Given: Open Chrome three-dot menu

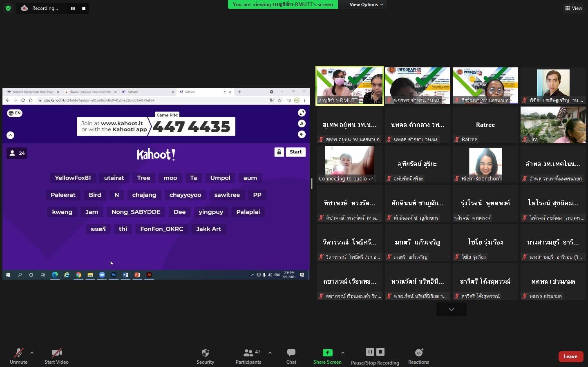Looking at the screenshot, I should tap(304, 100).
